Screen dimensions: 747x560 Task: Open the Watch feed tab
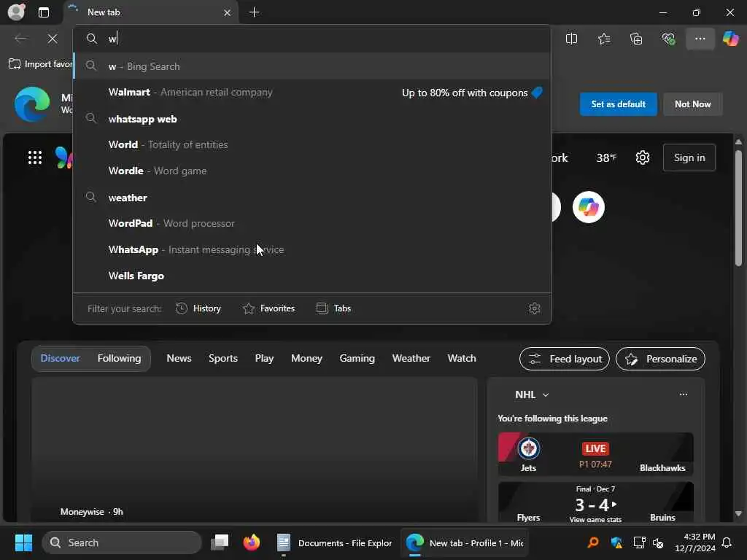click(462, 359)
